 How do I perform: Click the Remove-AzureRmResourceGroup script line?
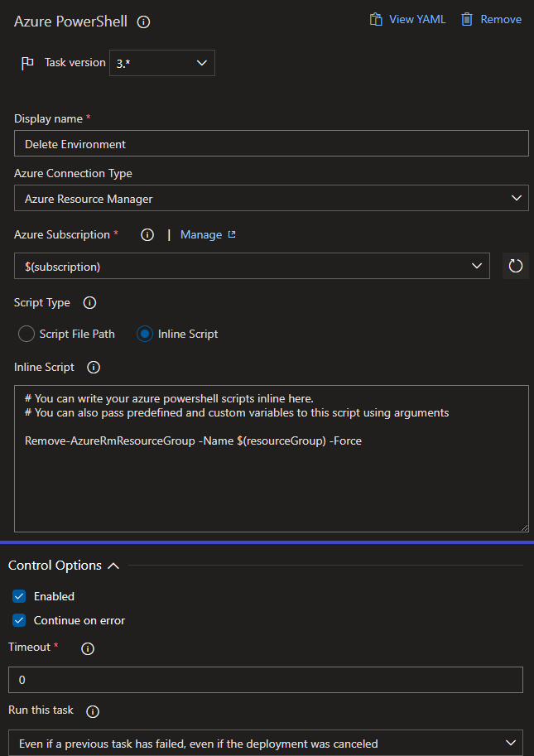point(193,441)
